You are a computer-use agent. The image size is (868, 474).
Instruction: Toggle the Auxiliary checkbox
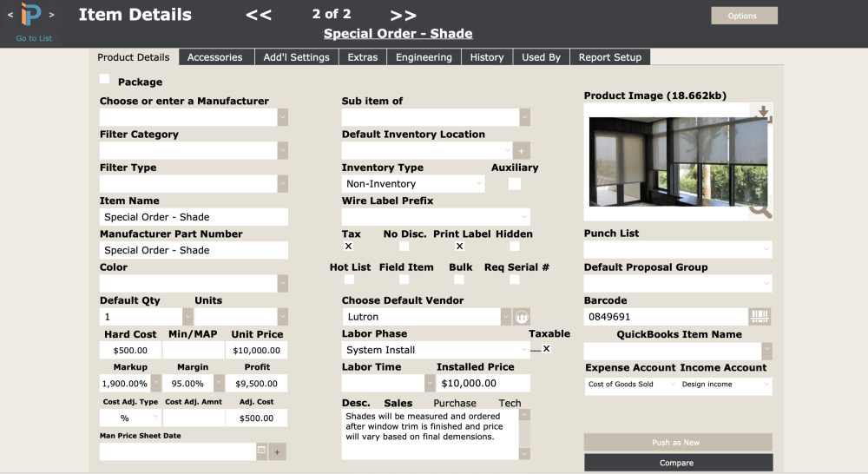click(514, 184)
